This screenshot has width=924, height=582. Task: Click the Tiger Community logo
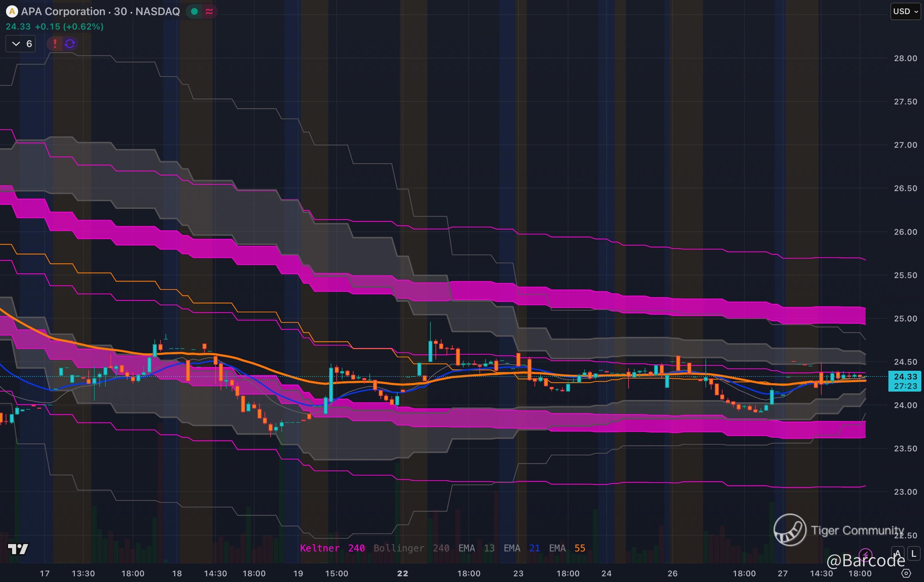(790, 530)
